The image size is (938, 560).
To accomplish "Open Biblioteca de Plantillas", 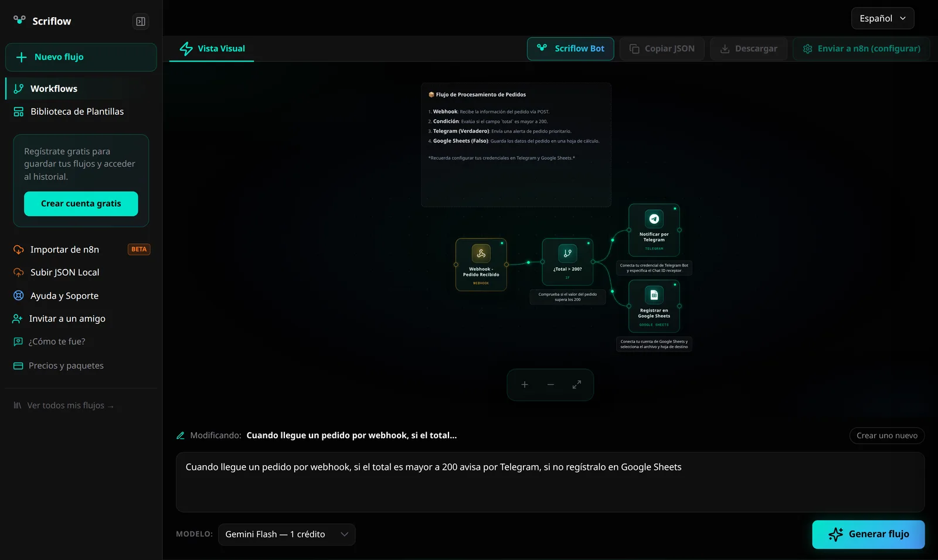I will 81,111.
